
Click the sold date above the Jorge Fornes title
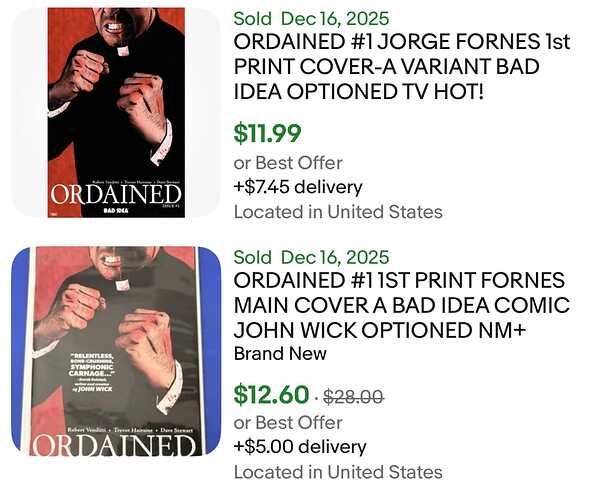pos(339,19)
